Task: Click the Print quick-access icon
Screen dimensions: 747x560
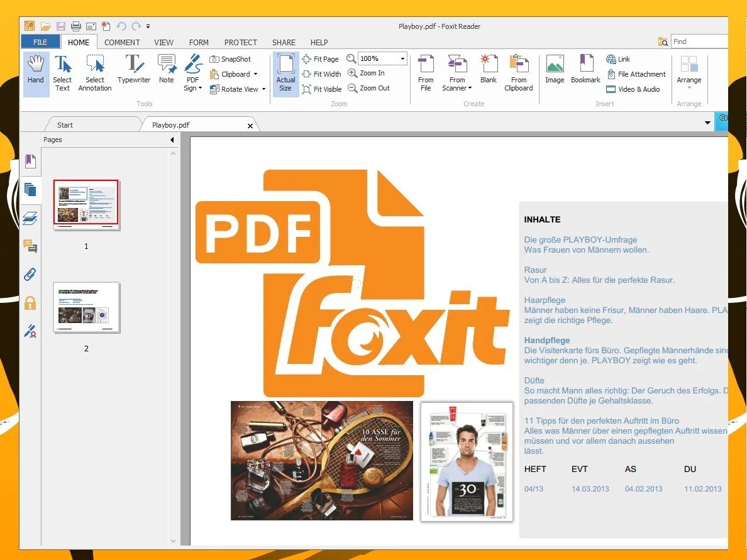Action: click(75, 26)
